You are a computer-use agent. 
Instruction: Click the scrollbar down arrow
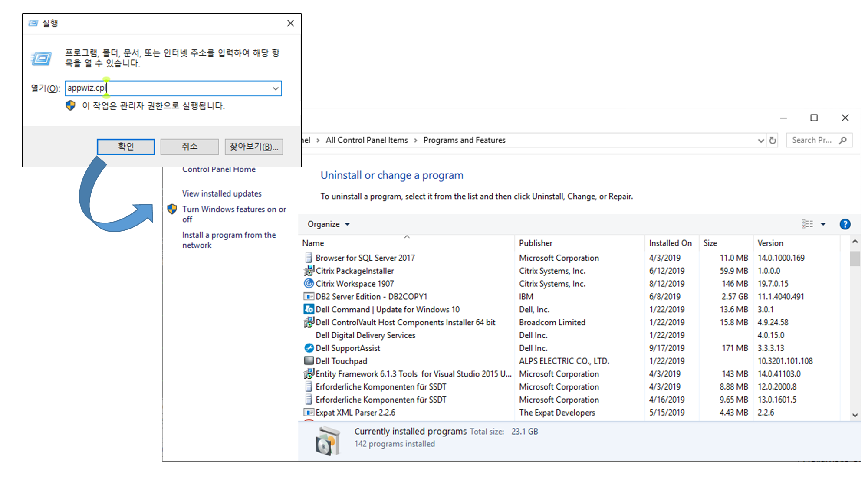coord(855,415)
